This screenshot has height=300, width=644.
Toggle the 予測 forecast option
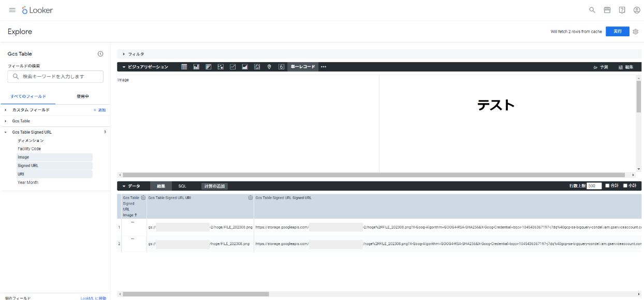click(x=601, y=66)
